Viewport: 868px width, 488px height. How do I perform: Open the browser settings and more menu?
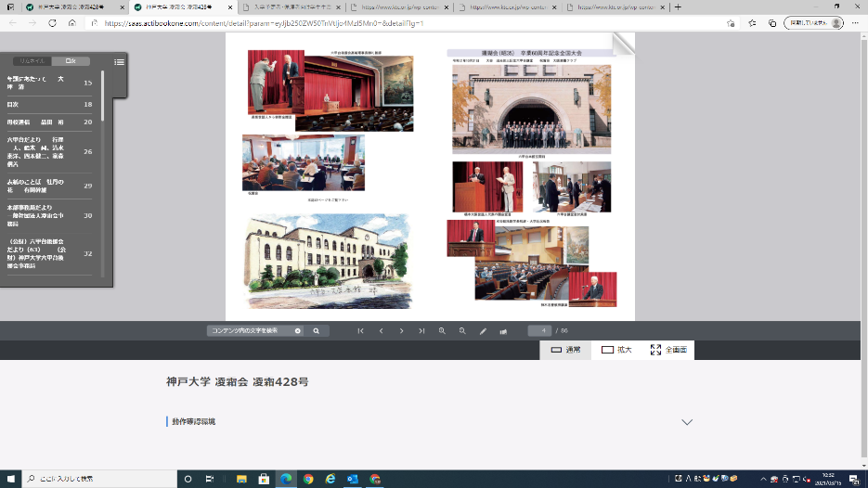pos(855,23)
